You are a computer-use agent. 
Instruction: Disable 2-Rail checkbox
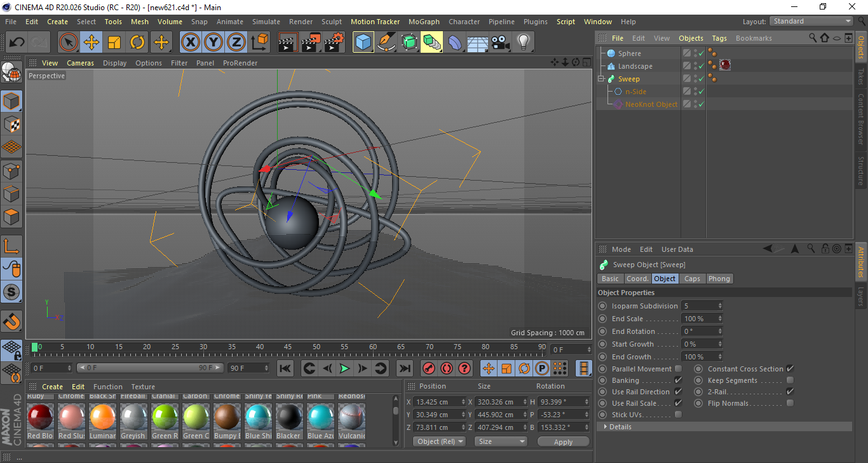point(790,392)
